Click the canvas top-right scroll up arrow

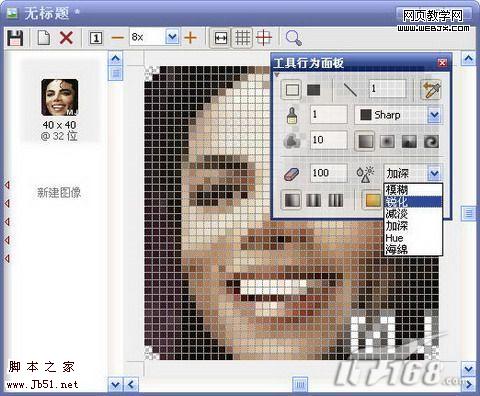(468, 59)
